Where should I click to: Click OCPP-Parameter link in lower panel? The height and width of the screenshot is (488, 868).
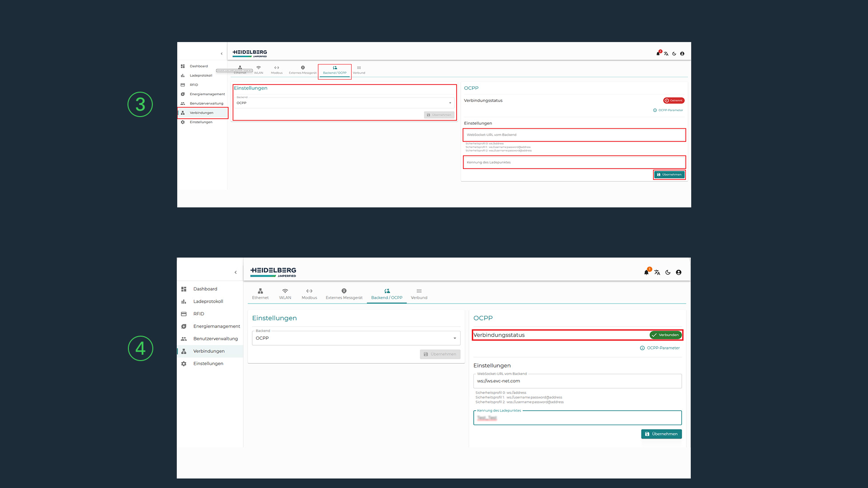pos(660,348)
